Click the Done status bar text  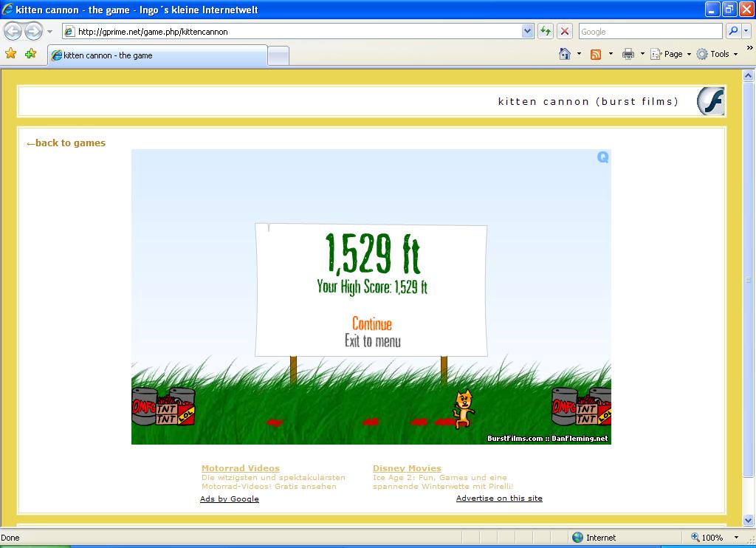click(10, 538)
